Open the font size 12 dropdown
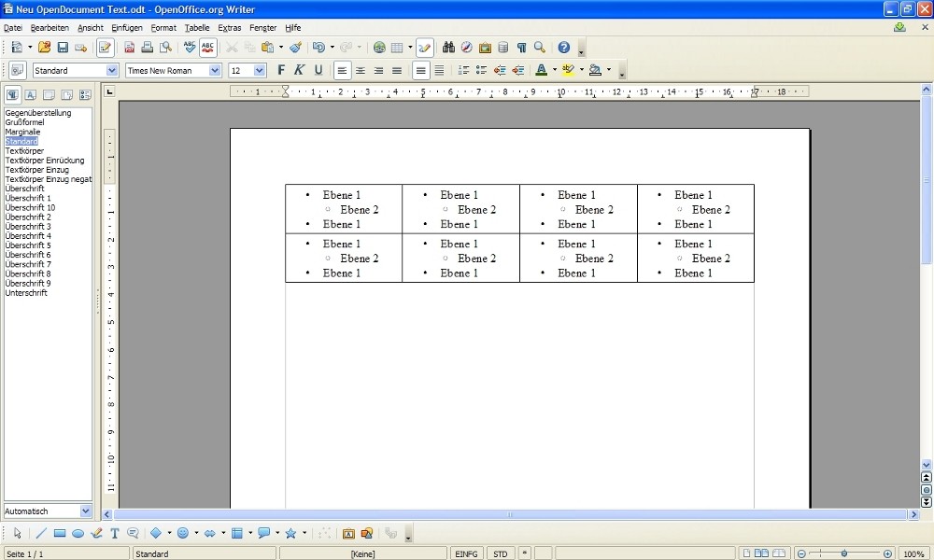This screenshot has width=934, height=560. [x=260, y=71]
